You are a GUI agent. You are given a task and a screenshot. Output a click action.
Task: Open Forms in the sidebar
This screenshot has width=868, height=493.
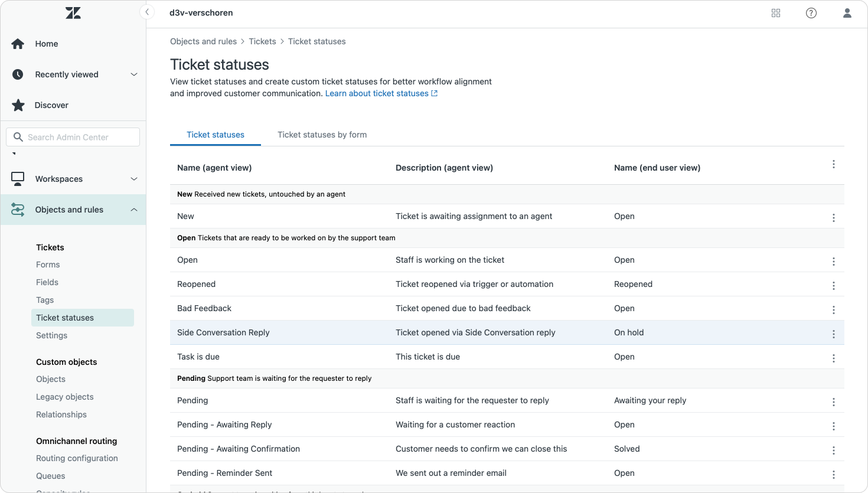(x=48, y=265)
